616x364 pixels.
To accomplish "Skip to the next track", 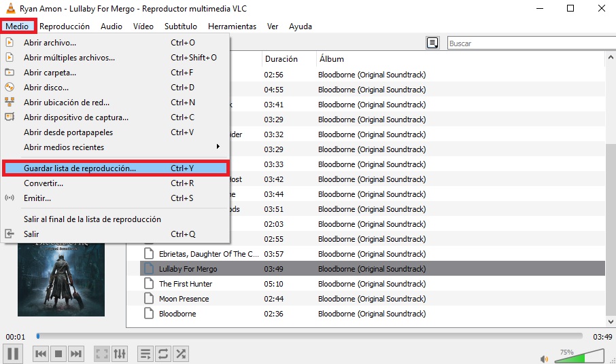I will coord(76,354).
